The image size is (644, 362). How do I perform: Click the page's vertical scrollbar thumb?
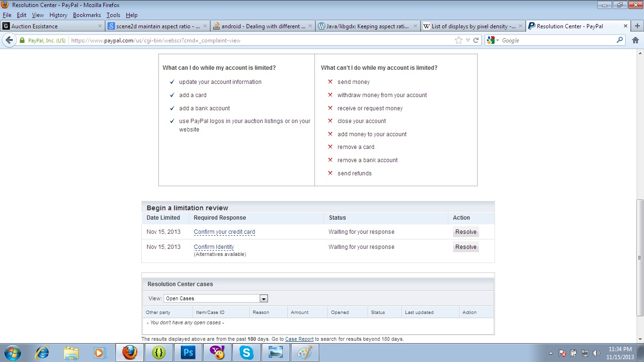[640, 257]
